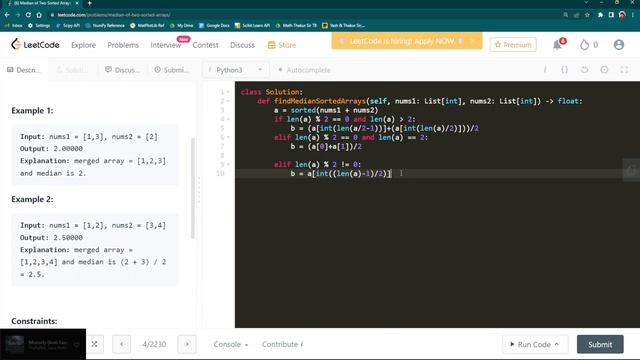Click the Contribute link
Viewport: 640px width, 360px height.
(282, 344)
